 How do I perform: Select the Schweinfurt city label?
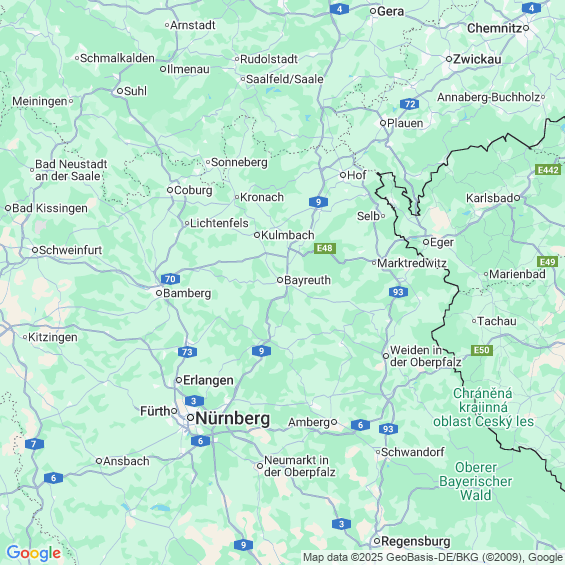click(x=71, y=250)
